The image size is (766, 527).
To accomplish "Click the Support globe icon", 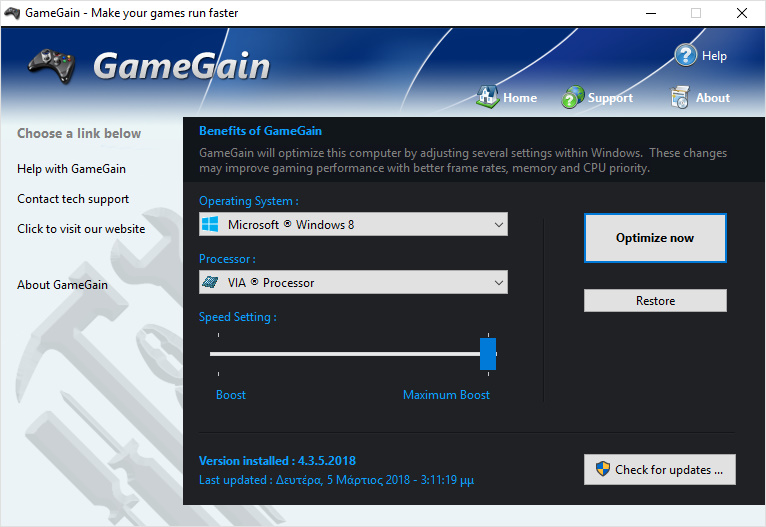I will [573, 97].
